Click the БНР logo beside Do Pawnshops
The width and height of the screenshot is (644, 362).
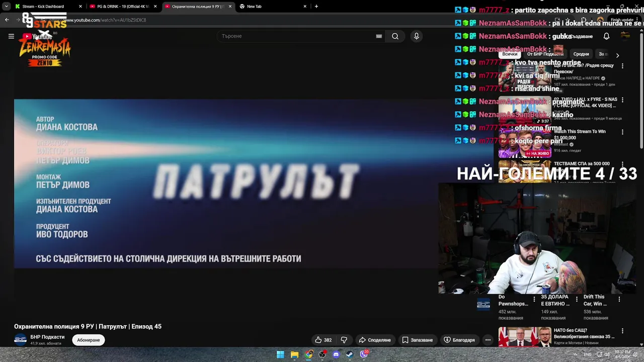coord(484,304)
